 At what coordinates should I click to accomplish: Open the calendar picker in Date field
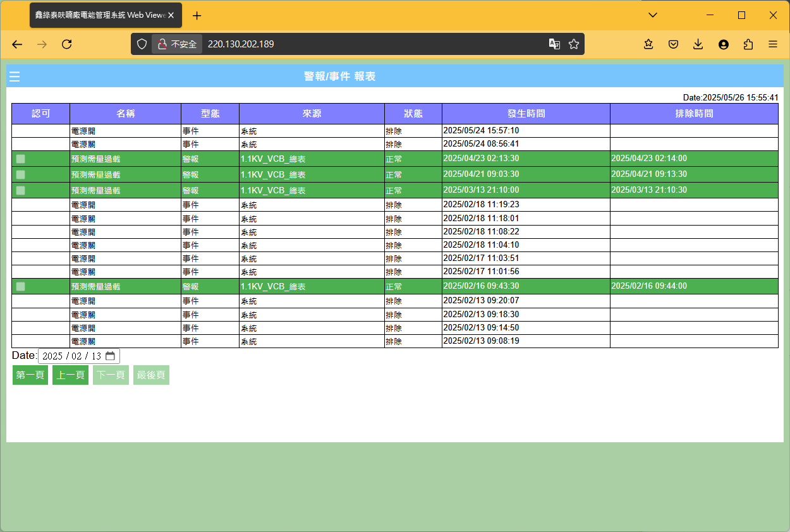(110, 356)
